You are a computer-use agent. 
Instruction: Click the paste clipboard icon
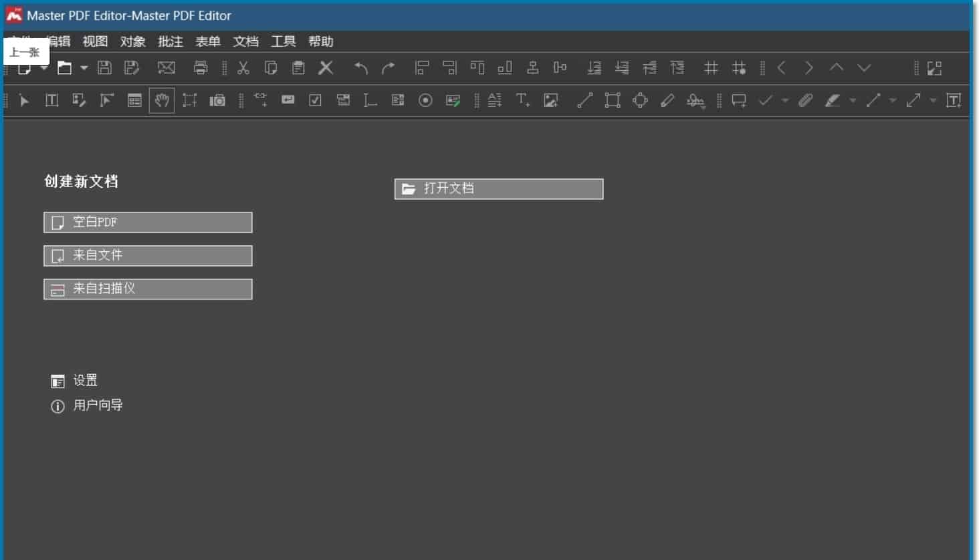(298, 67)
